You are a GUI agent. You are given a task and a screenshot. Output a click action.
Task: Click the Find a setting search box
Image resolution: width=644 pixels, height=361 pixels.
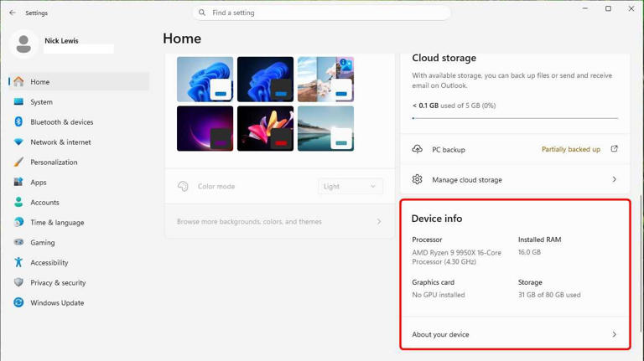(322, 13)
